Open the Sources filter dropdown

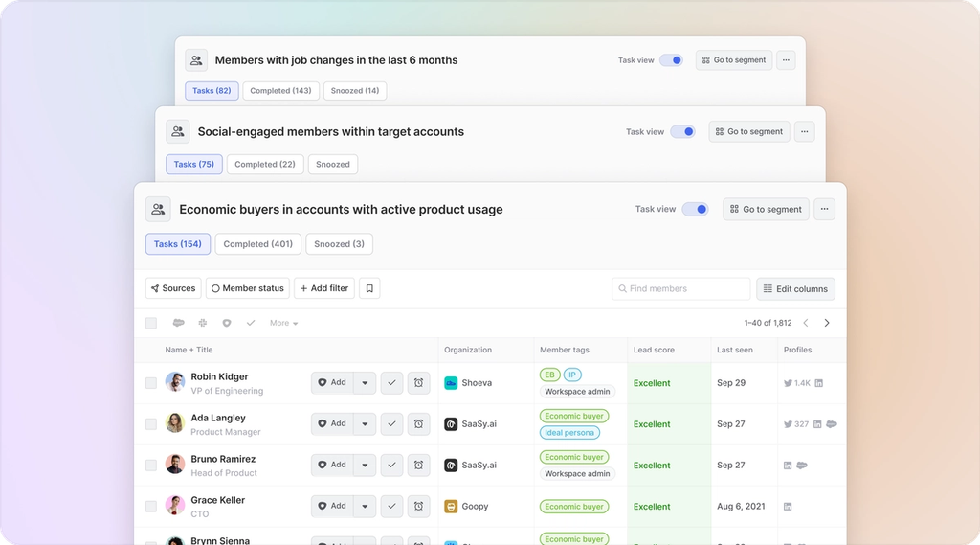[173, 288]
